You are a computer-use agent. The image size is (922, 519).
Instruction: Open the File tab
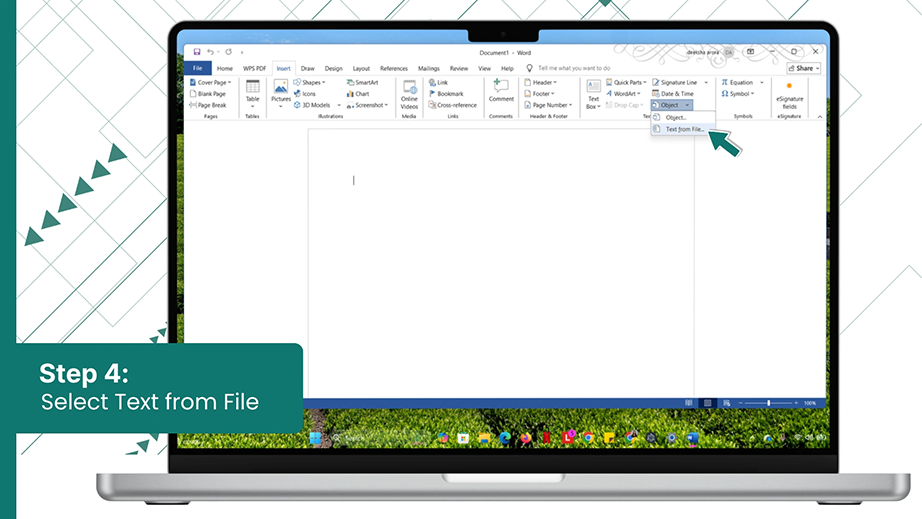pyautogui.click(x=198, y=68)
